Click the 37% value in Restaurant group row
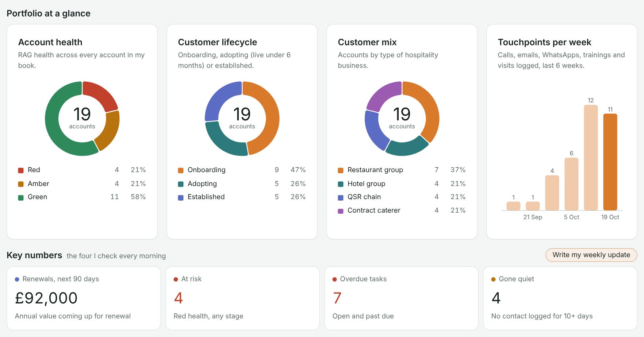The height and width of the screenshot is (337, 644). 458,170
